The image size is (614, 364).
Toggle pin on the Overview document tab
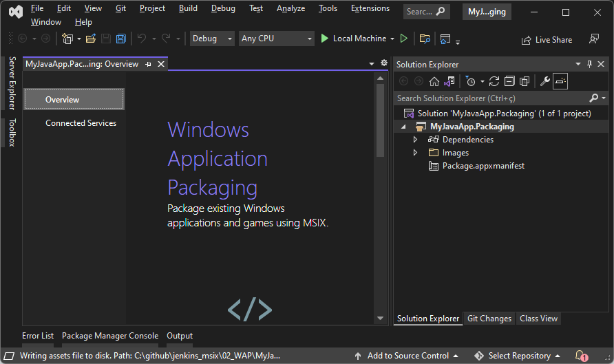148,64
